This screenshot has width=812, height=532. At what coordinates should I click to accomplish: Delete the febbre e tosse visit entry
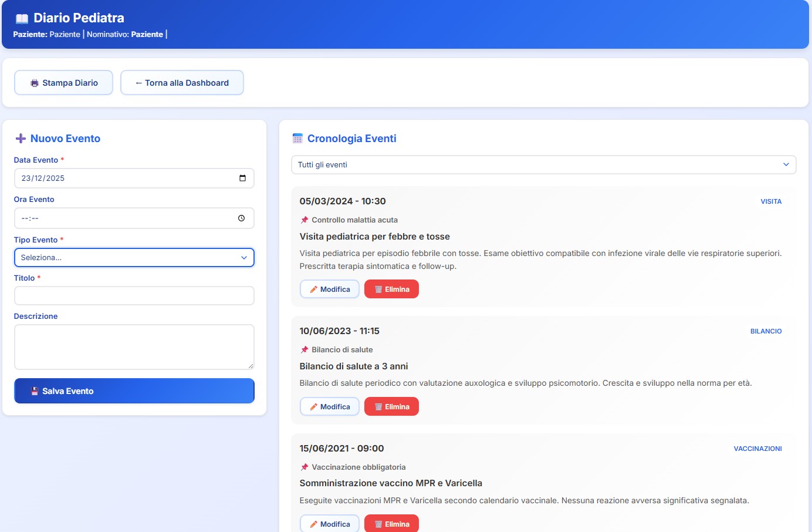tap(391, 289)
